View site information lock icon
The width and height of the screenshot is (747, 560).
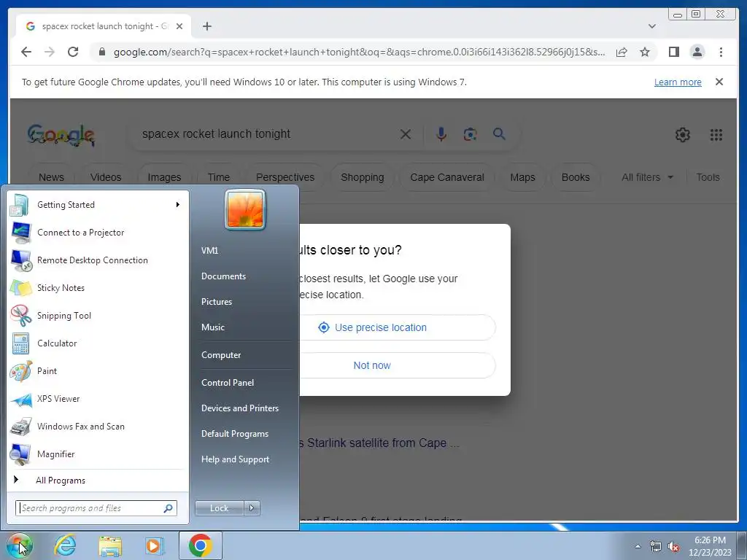coord(102,52)
